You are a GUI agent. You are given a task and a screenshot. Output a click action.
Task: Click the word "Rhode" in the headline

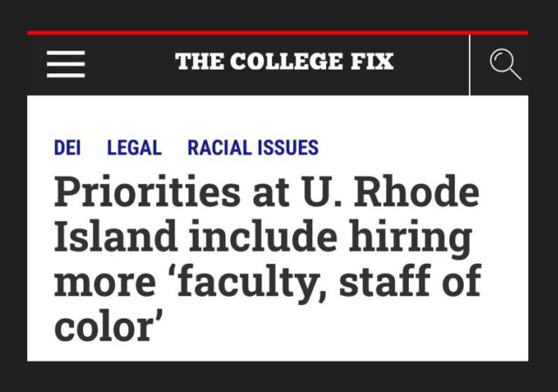417,192
